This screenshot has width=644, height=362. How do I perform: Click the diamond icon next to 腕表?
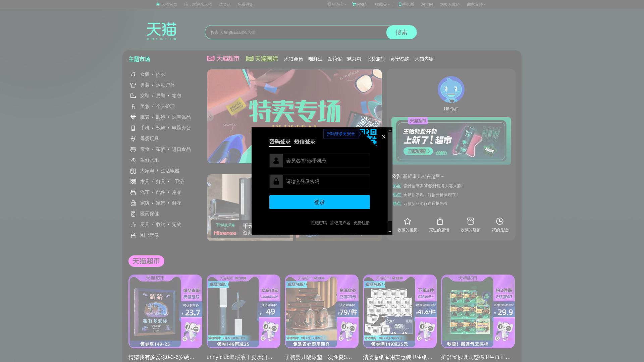click(133, 117)
